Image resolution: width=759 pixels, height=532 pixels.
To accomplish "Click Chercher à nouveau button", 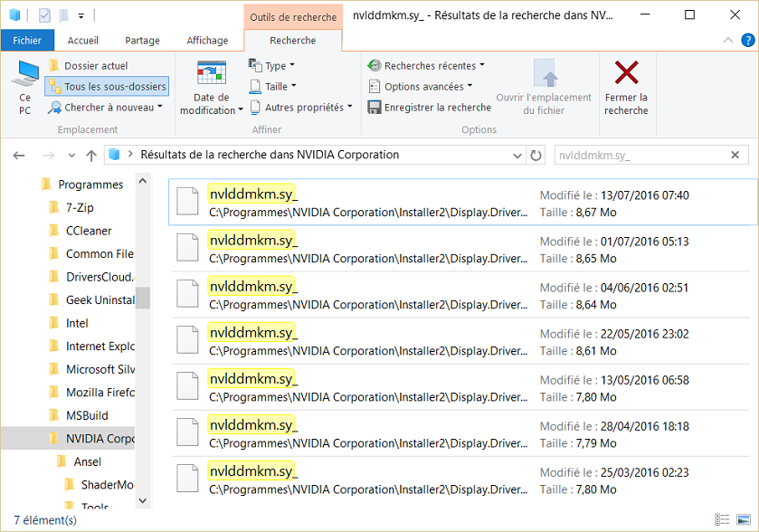I will click(107, 108).
